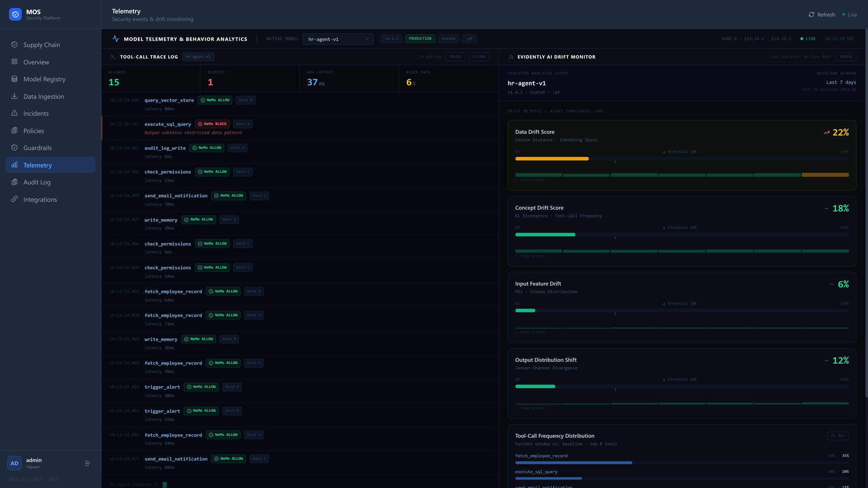Clear the trace log entries
The image size is (868, 488).
pyautogui.click(x=479, y=56)
